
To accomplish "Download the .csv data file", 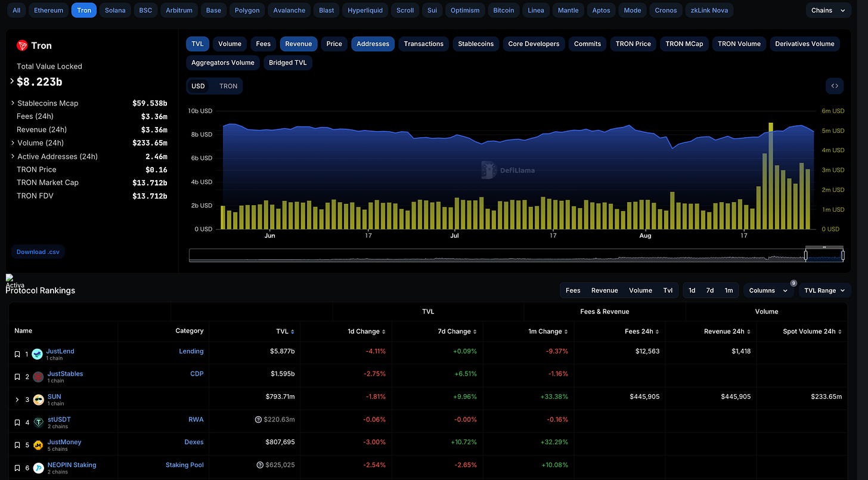I will click(38, 252).
